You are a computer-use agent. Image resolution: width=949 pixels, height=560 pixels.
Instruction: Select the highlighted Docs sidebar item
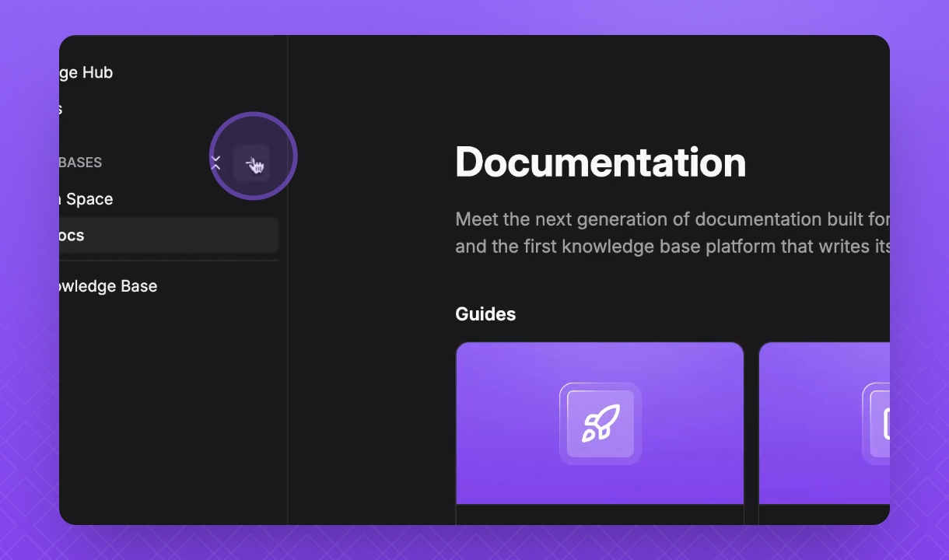tap(169, 236)
